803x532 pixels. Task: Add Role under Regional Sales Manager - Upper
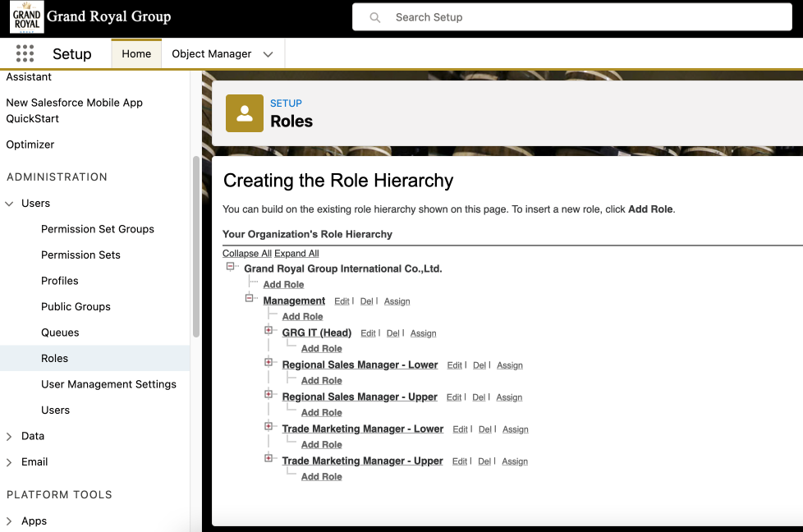tap(322, 413)
